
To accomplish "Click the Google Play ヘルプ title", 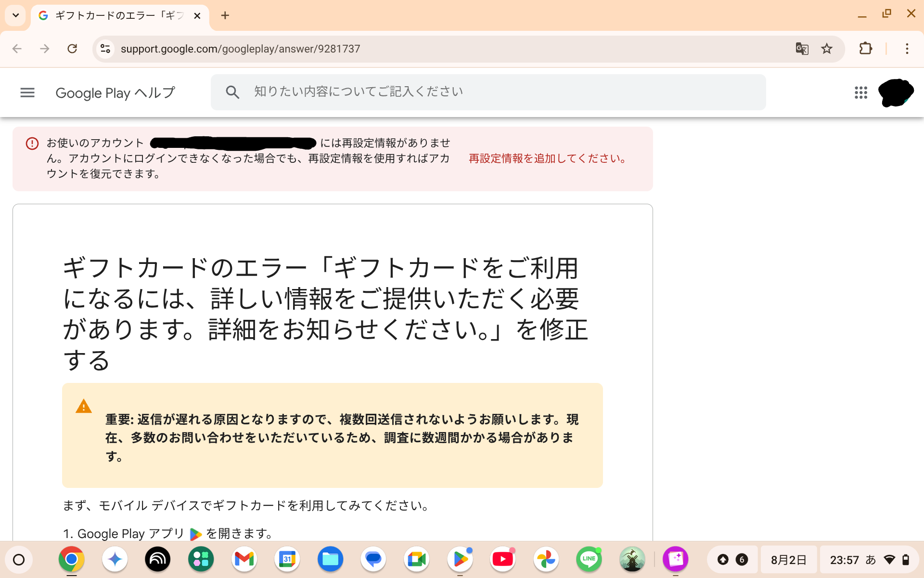I will (x=115, y=92).
